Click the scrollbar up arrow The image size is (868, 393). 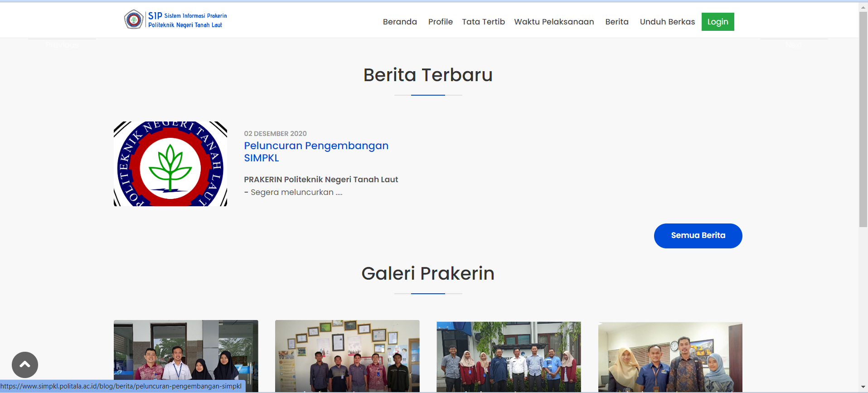(x=863, y=7)
